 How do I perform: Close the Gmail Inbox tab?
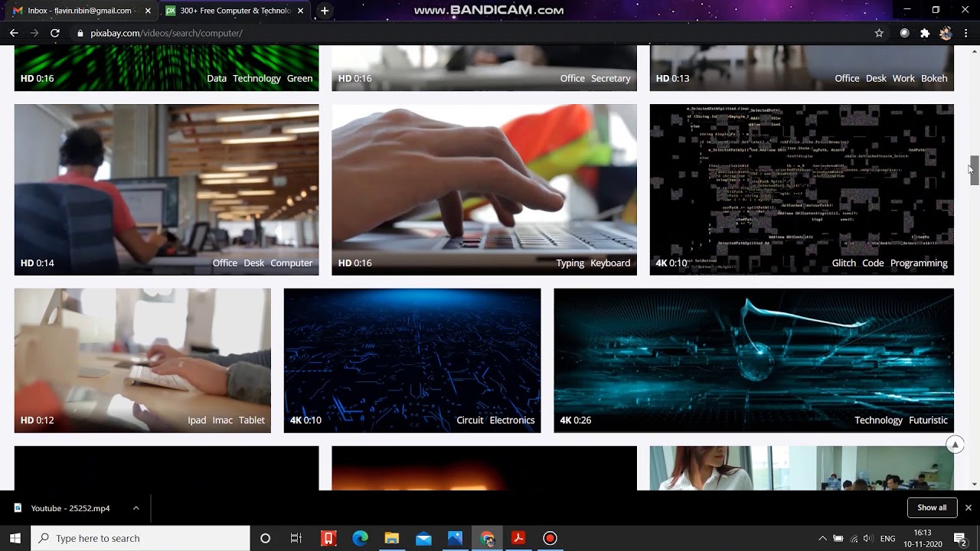[x=148, y=11]
